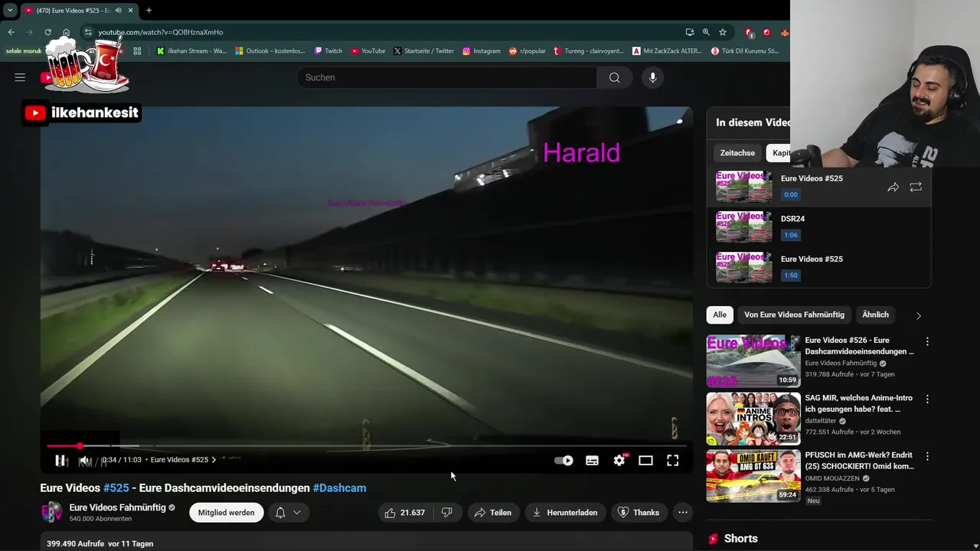Jump to Eure Videos #525 chapter at 1:50
This screenshot has width=980, height=551.
[x=818, y=267]
